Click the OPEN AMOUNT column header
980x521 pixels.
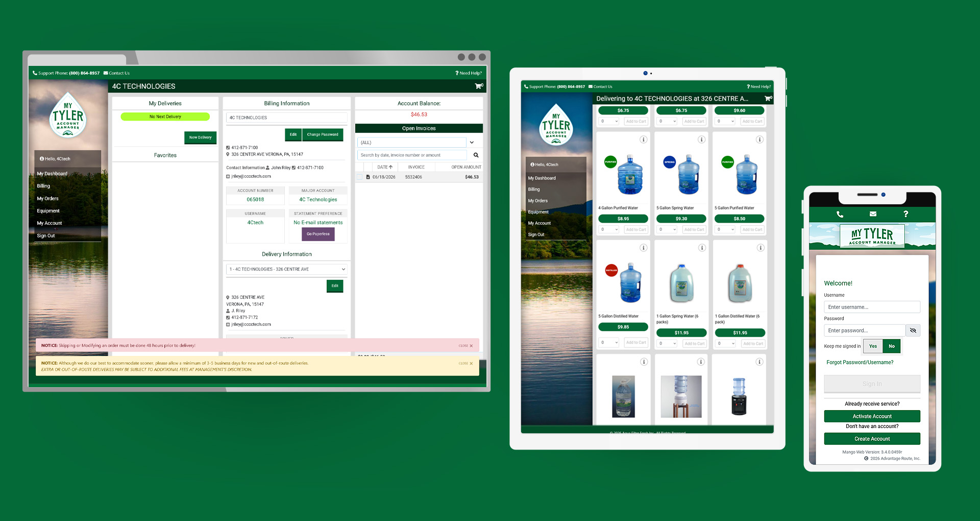466,167
